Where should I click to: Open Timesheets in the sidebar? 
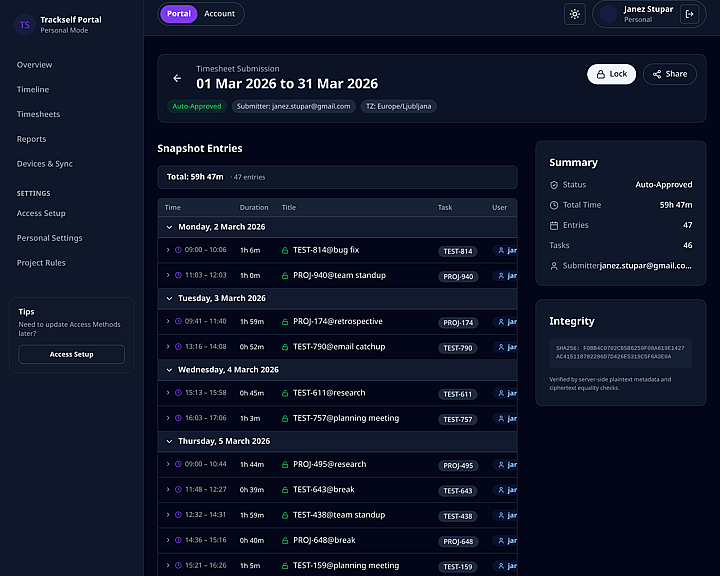(x=39, y=114)
